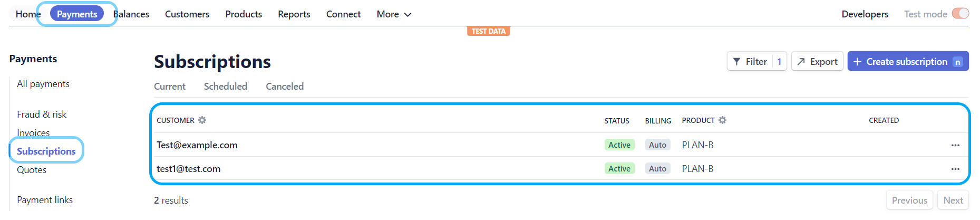Toggle the Test mode switch

(960, 14)
